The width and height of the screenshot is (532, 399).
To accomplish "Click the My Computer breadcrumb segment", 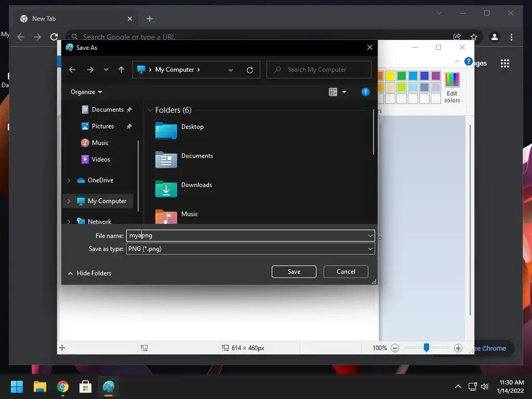I will click(175, 70).
